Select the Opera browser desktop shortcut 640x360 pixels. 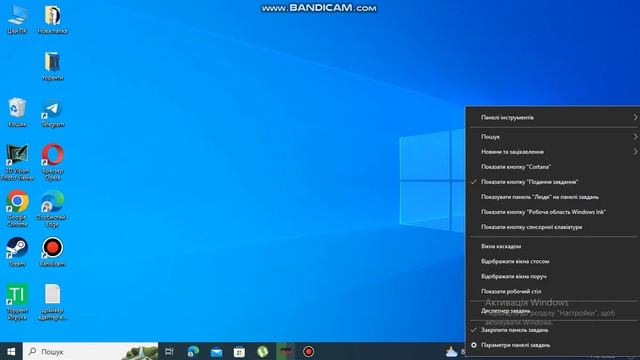53,162
